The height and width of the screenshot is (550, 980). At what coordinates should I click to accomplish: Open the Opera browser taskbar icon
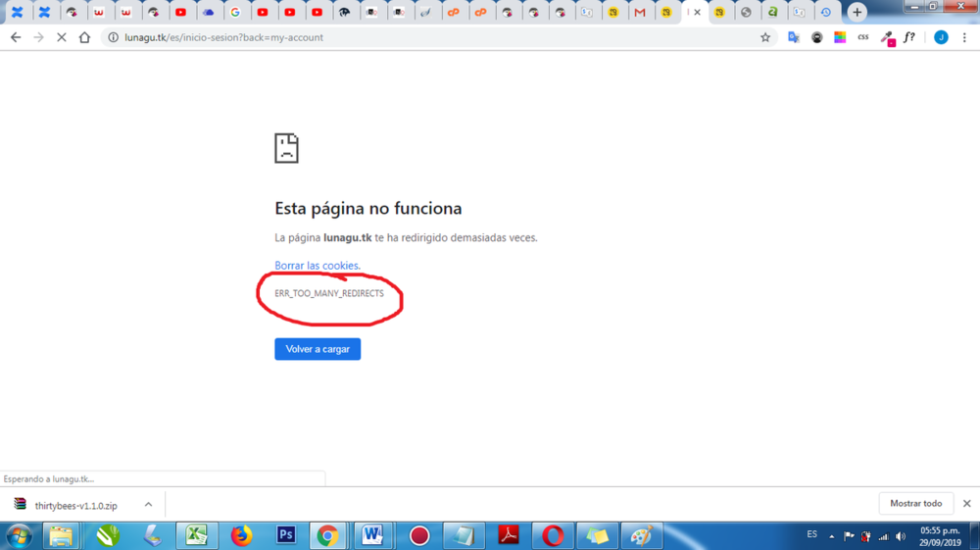553,535
